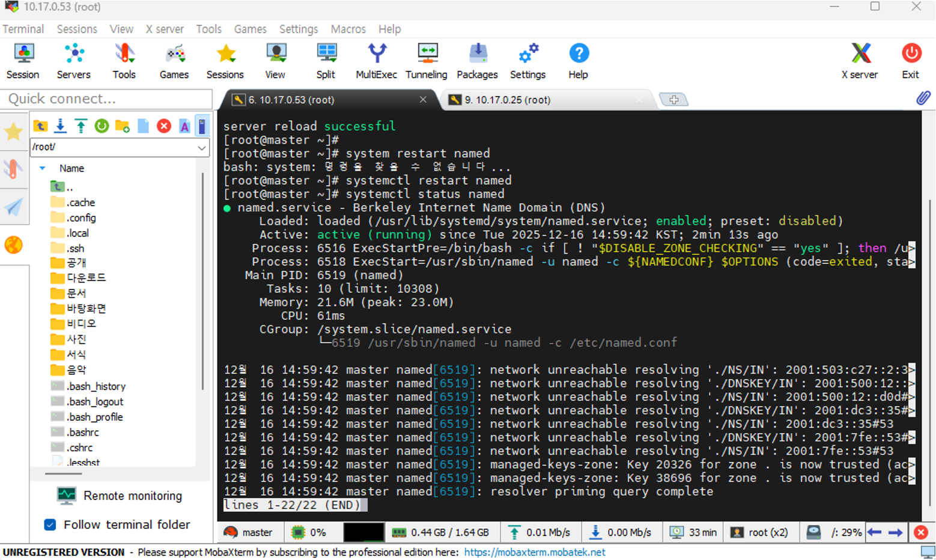
Task: Delete selected file with red X icon
Action: coord(163,126)
